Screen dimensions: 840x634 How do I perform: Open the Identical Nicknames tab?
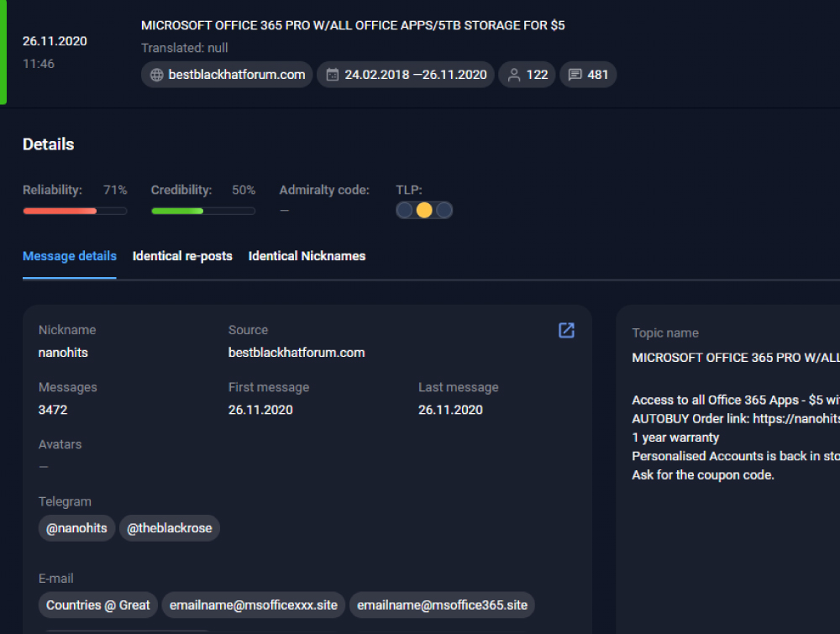tap(307, 256)
